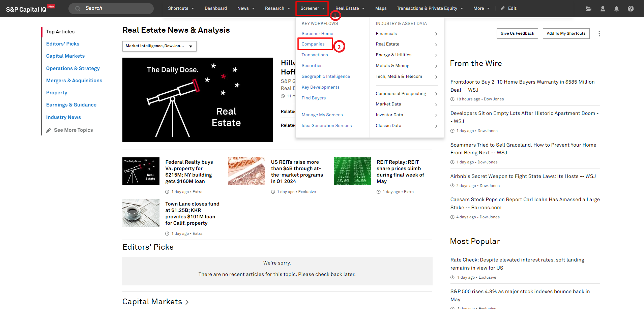644x309 pixels.
Task: Open Industry News sidebar link
Action: [x=63, y=117]
